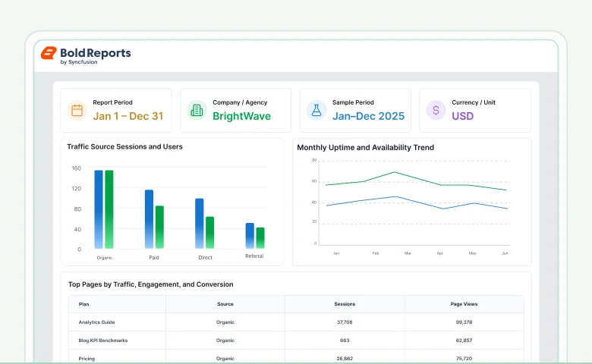Click the Referral axis label in bar chart

coord(254,256)
